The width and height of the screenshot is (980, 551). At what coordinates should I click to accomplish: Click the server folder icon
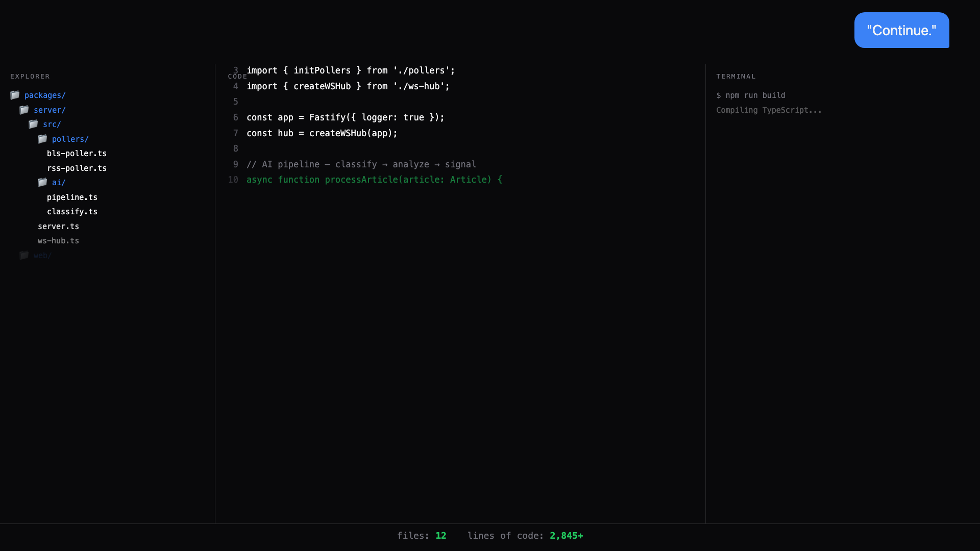[x=24, y=110]
